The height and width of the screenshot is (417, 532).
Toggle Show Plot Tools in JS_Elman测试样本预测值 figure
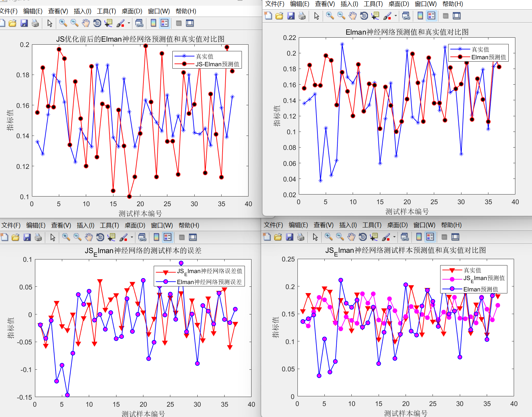(455, 237)
